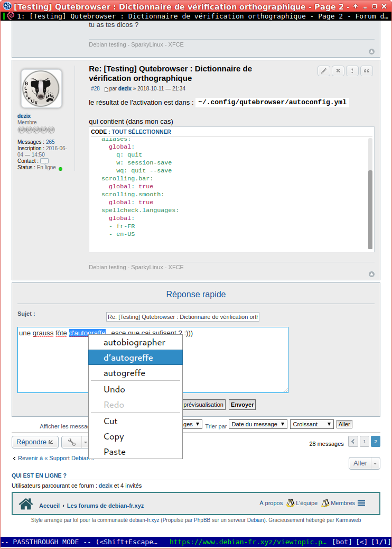Image resolution: width=392 pixels, height=549 pixels.
Task: Click post number #28 link
Action: pos(95,88)
